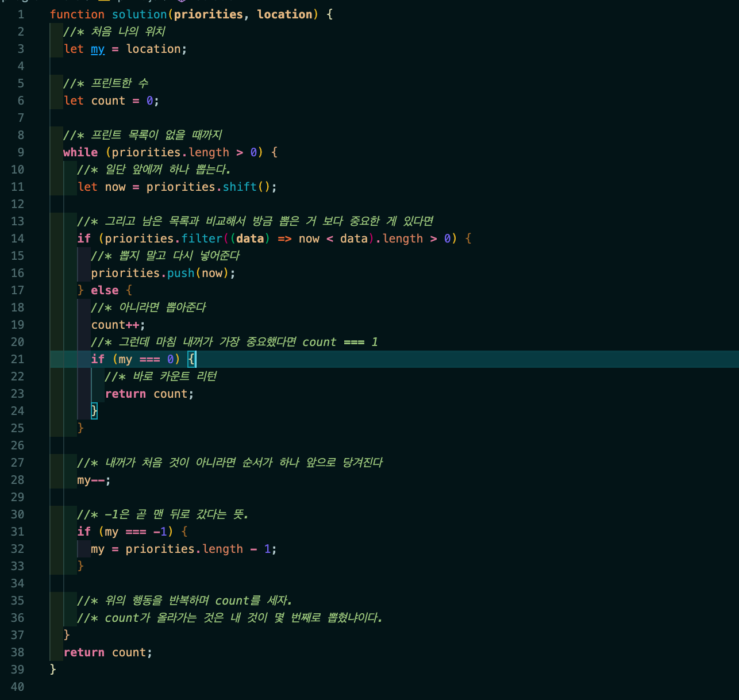Place cursor on the 'solution' function name
Image resolution: width=739 pixels, height=700 pixels.
(x=139, y=14)
